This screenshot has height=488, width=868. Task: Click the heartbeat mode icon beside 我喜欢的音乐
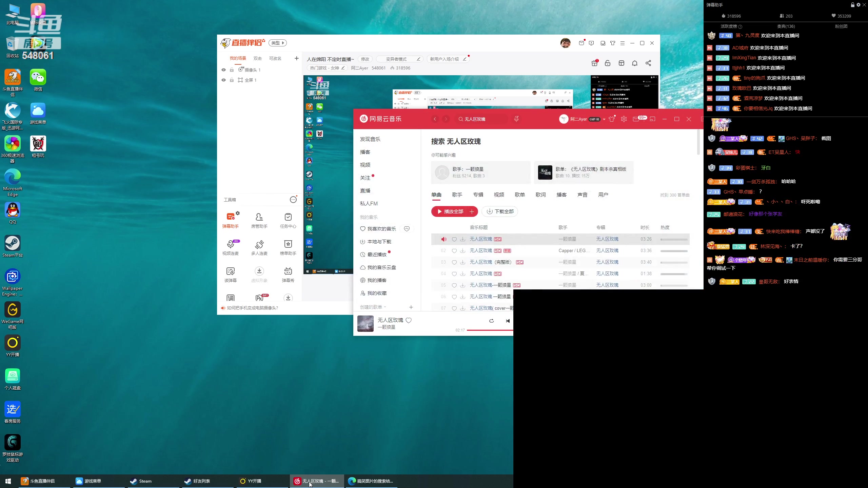[407, 229]
